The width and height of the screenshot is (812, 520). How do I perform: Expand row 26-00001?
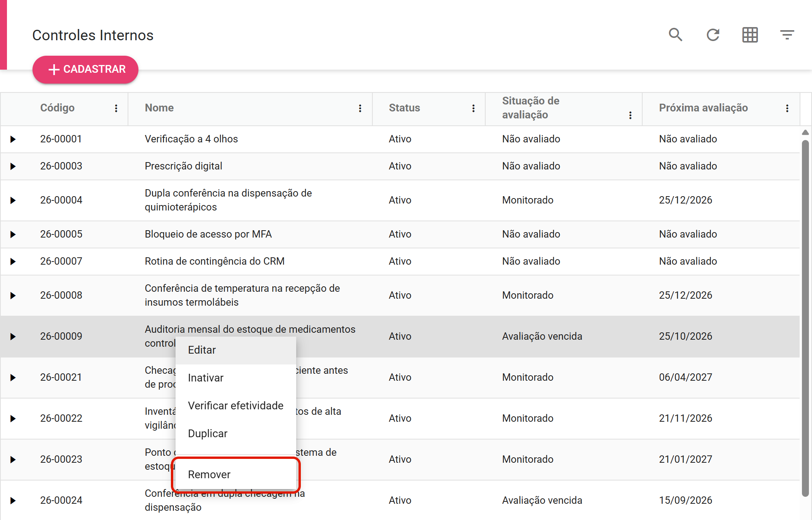13,139
